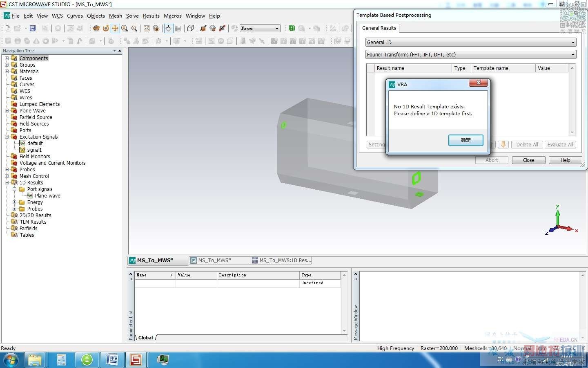Open Microsoft Word from the taskbar
Screen dimensions: 588x368
(111, 360)
